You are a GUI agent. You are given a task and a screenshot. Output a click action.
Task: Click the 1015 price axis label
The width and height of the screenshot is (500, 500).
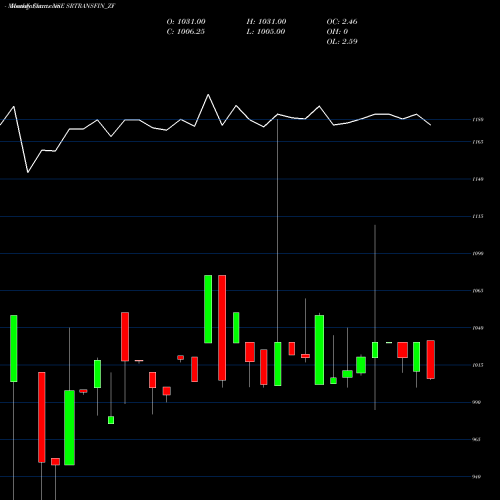coord(478,365)
